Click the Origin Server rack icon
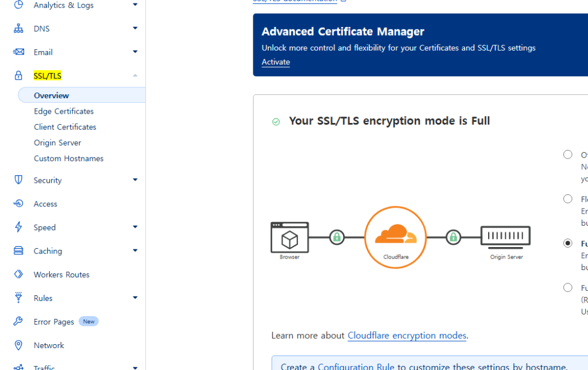This screenshot has height=370, width=588. [505, 237]
